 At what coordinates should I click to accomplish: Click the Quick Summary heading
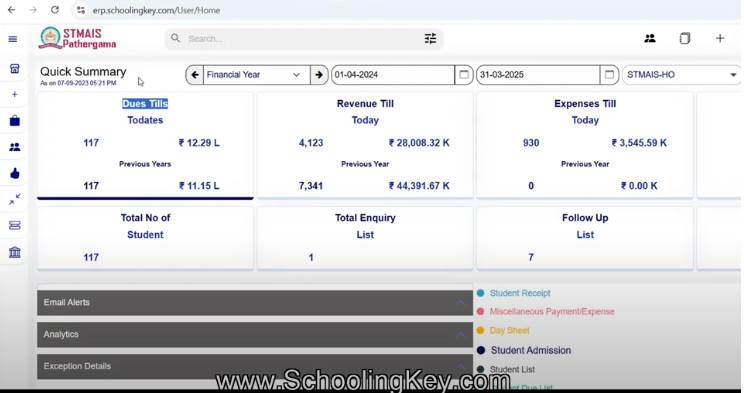83,72
